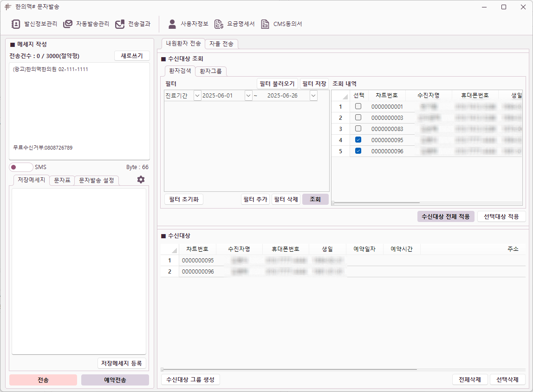Open 발신정보관리 toolbar icon
The width and height of the screenshot is (533, 392).
click(x=16, y=24)
